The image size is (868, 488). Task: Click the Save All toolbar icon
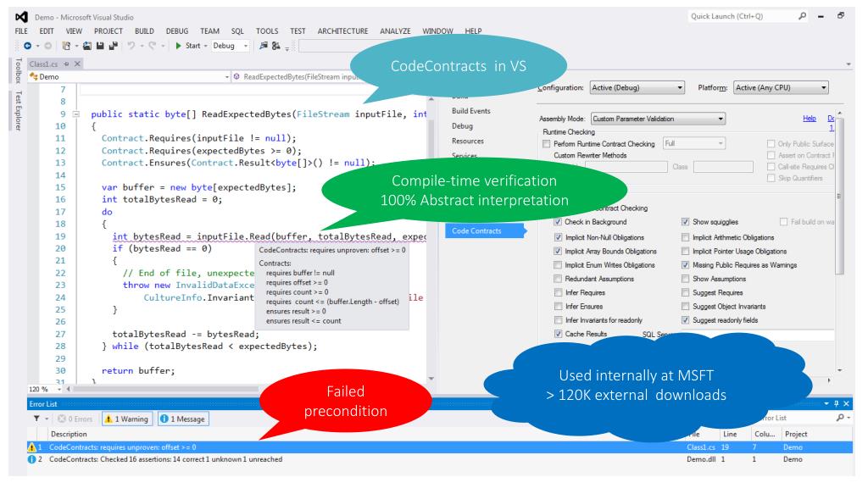point(114,46)
